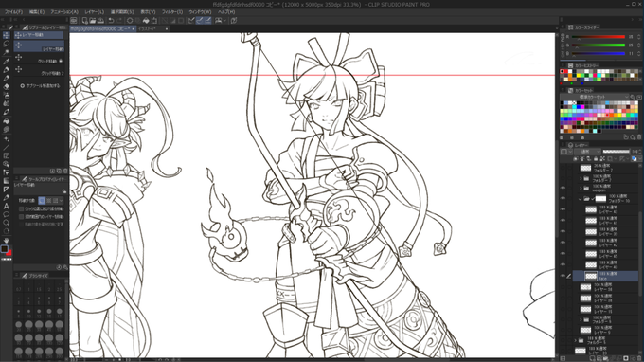644x362 pixels.
Task: Select the Rotate canvas tool
Action: click(x=7, y=231)
